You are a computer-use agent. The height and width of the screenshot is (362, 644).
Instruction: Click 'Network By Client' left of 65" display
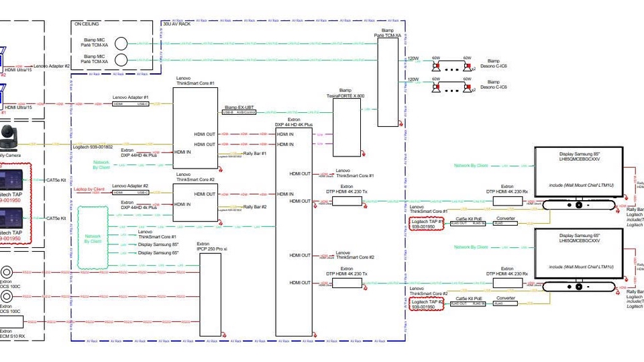coord(471,247)
